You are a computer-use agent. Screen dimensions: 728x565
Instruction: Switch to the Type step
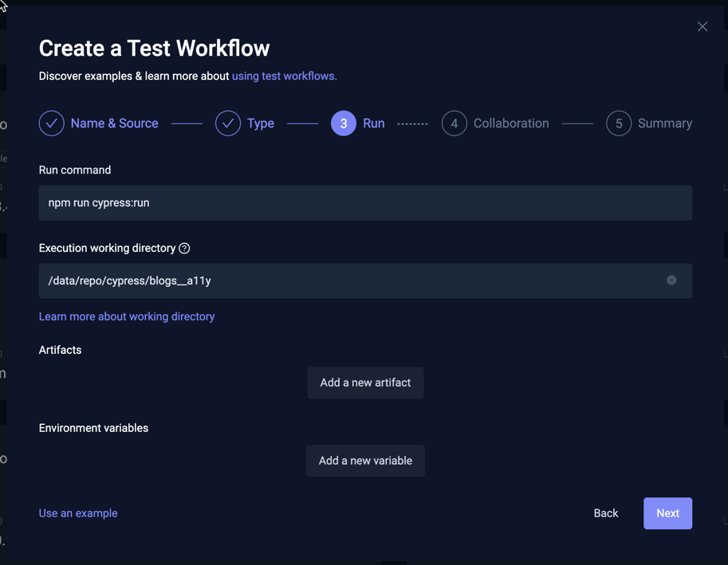click(260, 124)
